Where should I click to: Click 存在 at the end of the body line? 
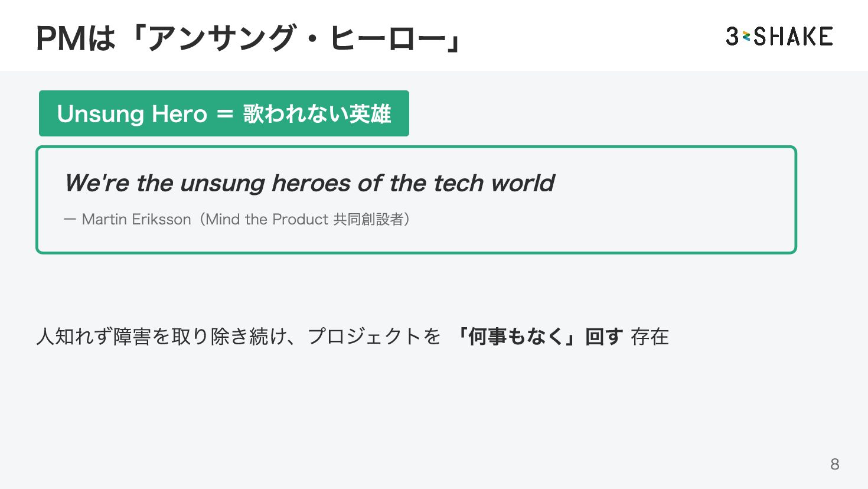(650, 337)
